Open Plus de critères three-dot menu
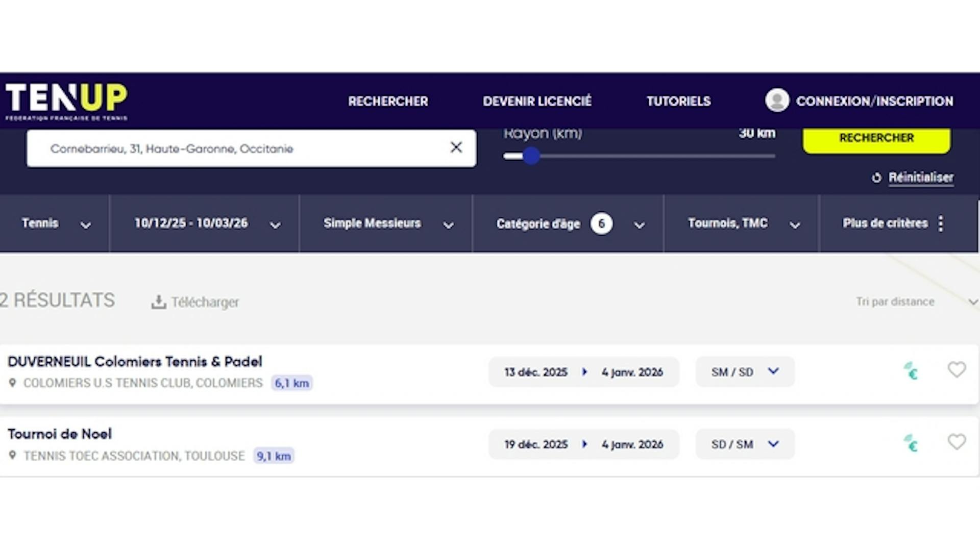980x551 pixels. 941,223
